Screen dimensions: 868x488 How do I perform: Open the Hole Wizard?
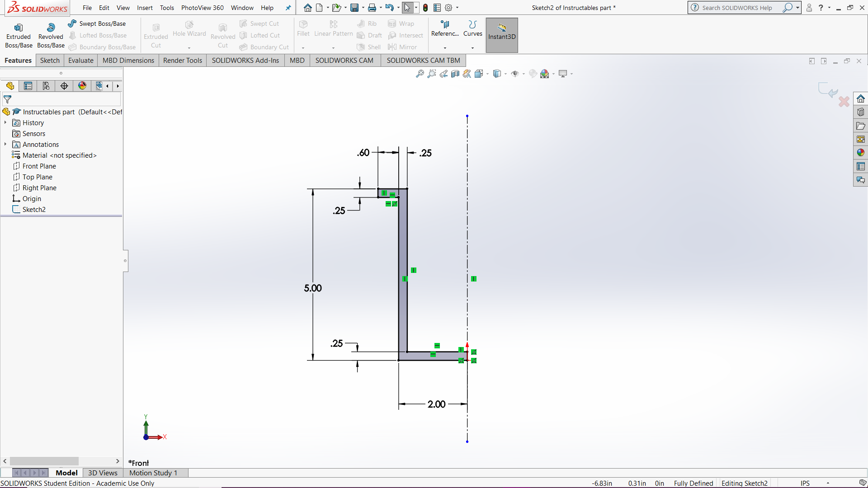pos(189,32)
